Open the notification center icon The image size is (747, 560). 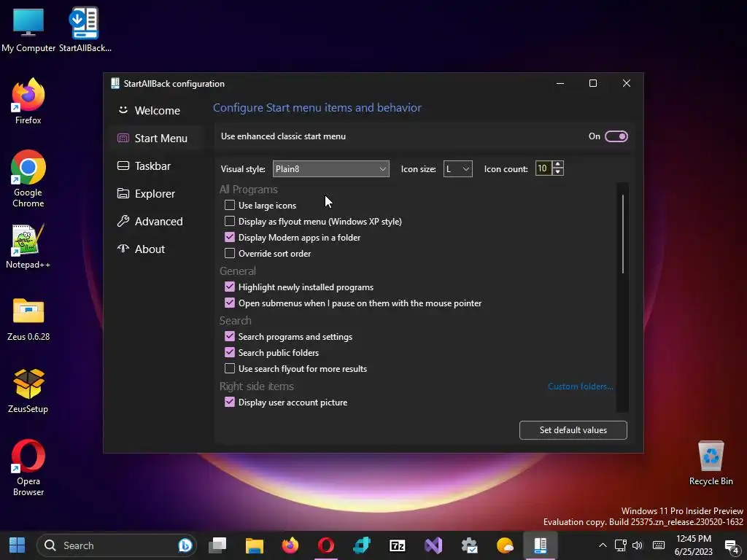[x=731, y=546]
